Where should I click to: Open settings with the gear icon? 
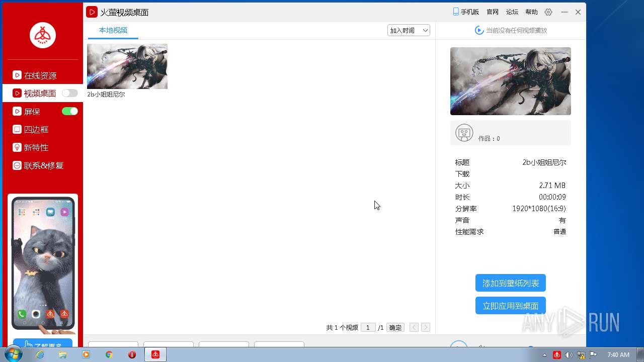tap(548, 12)
